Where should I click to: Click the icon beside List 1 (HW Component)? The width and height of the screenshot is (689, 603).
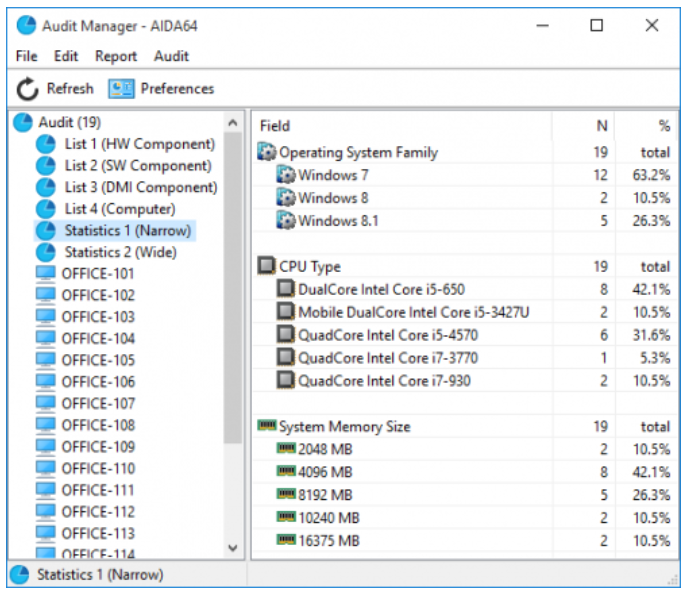[x=46, y=144]
